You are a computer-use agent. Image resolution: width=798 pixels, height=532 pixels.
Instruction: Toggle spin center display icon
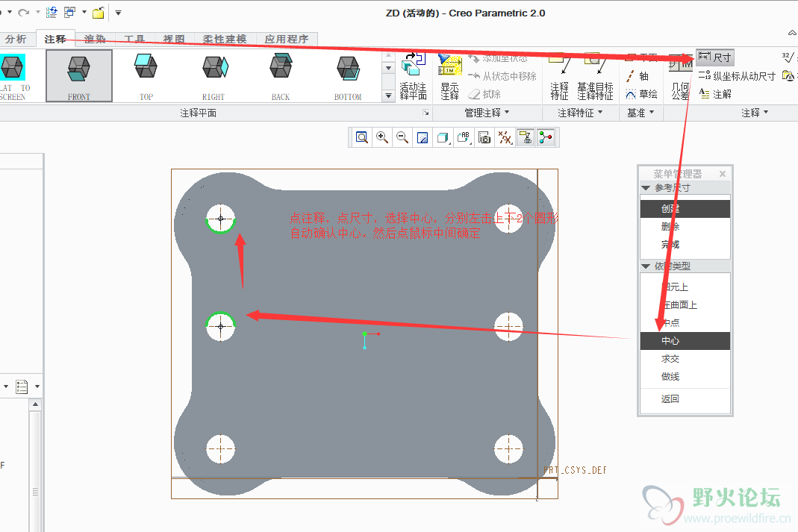(546, 137)
